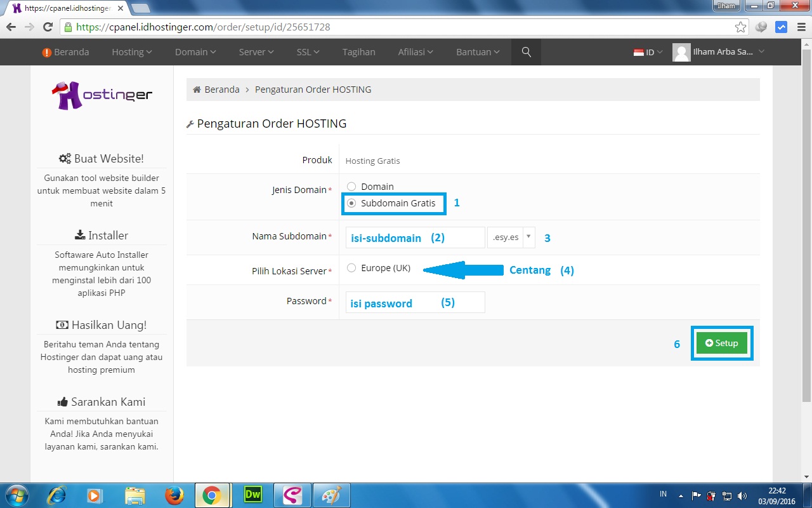Open Dreamweaver from taskbar
Image resolution: width=812 pixels, height=508 pixels.
click(x=252, y=495)
